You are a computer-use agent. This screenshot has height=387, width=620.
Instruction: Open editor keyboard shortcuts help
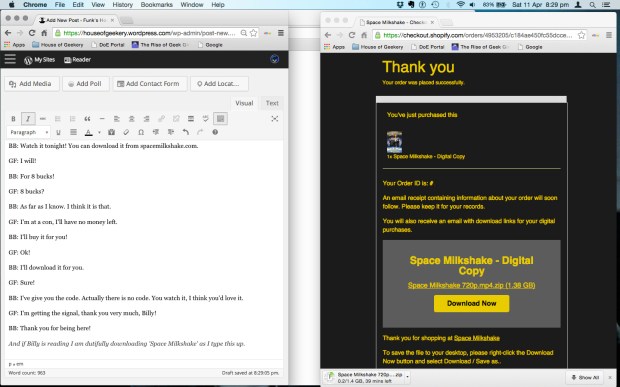point(215,132)
